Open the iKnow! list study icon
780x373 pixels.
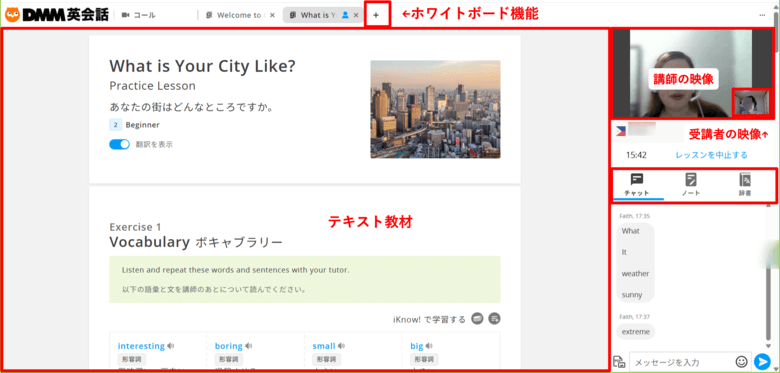coord(494,319)
